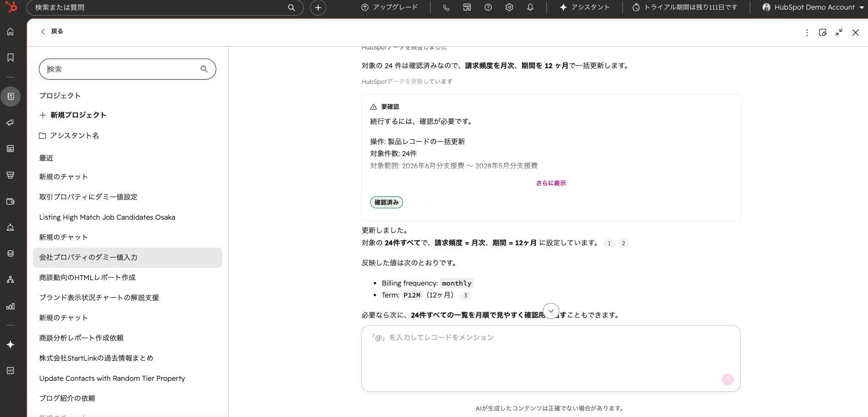Collapse the assistant panel with shrink icon
Screen dimensions: 868x417
(839, 32)
